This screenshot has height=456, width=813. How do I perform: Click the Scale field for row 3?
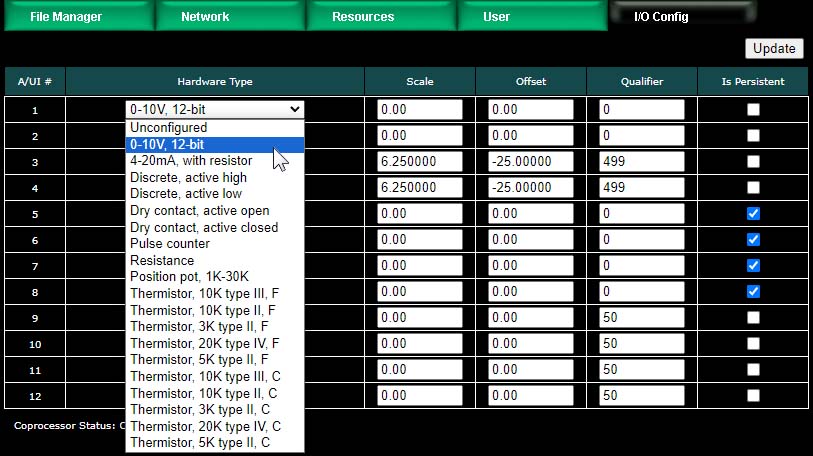(x=419, y=162)
